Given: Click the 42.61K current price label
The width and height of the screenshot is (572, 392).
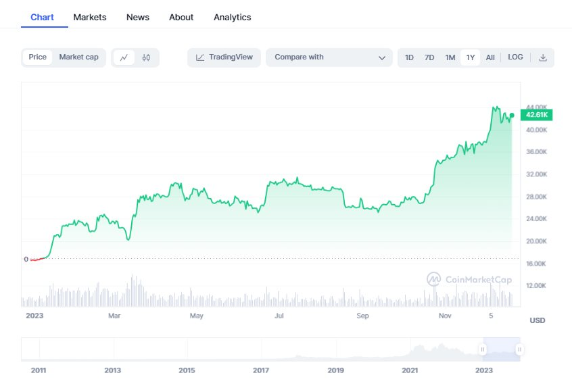Looking at the screenshot, I should pos(536,114).
